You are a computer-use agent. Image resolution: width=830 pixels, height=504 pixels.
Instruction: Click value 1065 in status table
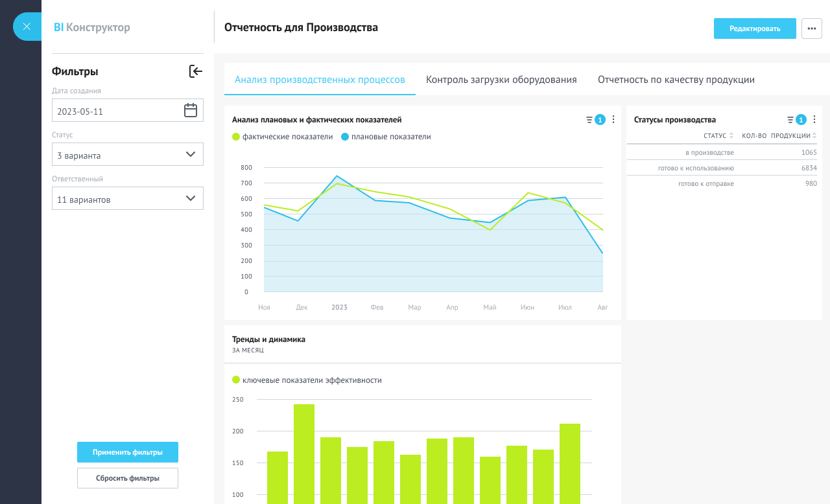click(x=809, y=152)
